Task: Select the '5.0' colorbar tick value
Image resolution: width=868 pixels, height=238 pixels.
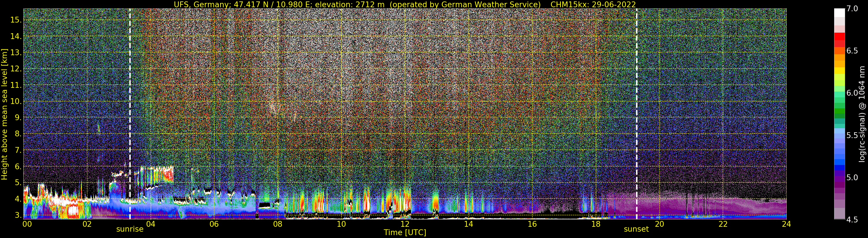Action: (x=852, y=177)
